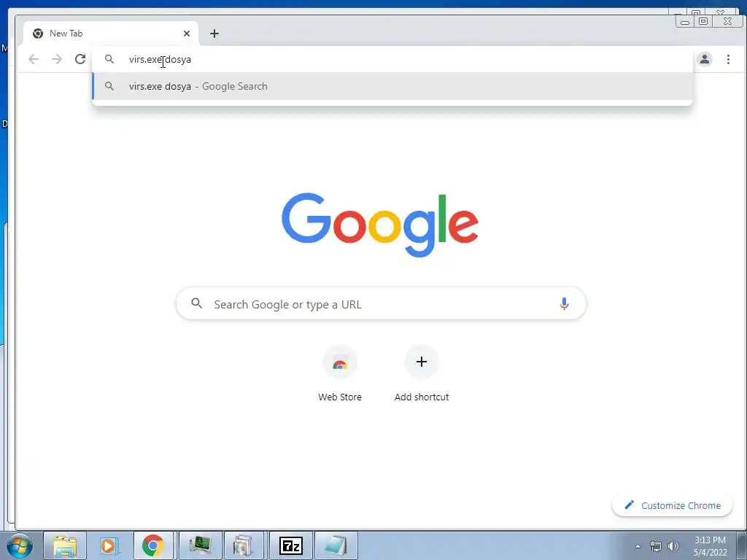747x560 pixels.
Task: Show hidden system tray icons
Action: pos(638,546)
